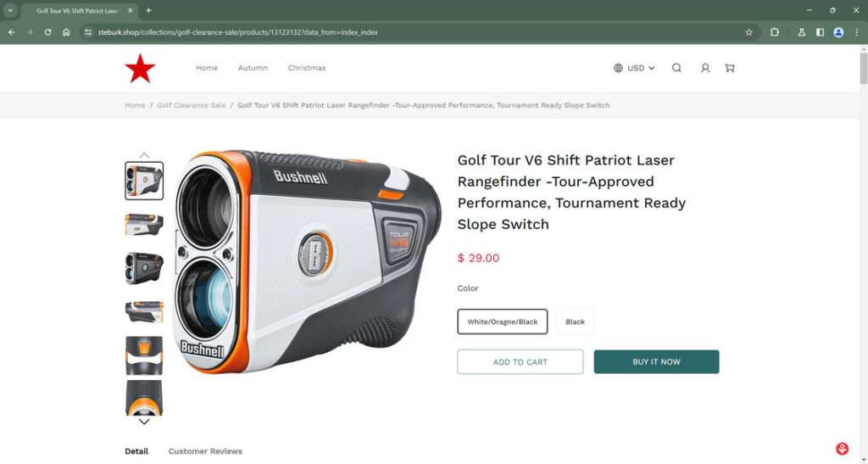Image resolution: width=868 pixels, height=464 pixels.
Task: Open the Golf Clearance Sale breadcrumb link
Action: coord(191,105)
